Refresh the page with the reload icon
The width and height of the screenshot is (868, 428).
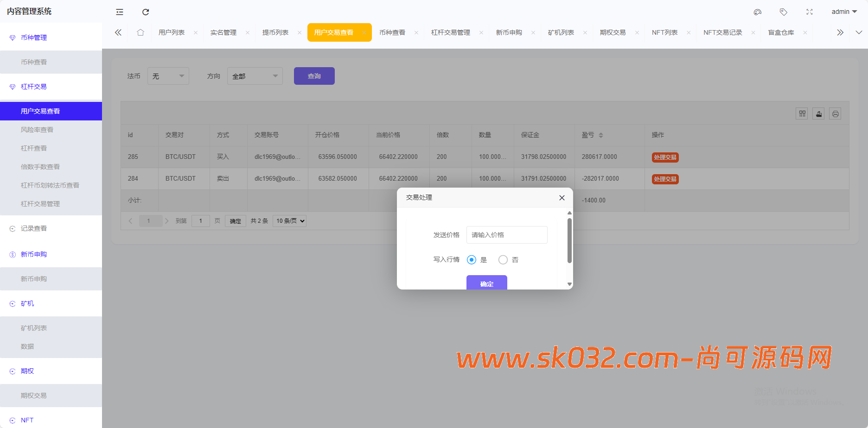145,12
